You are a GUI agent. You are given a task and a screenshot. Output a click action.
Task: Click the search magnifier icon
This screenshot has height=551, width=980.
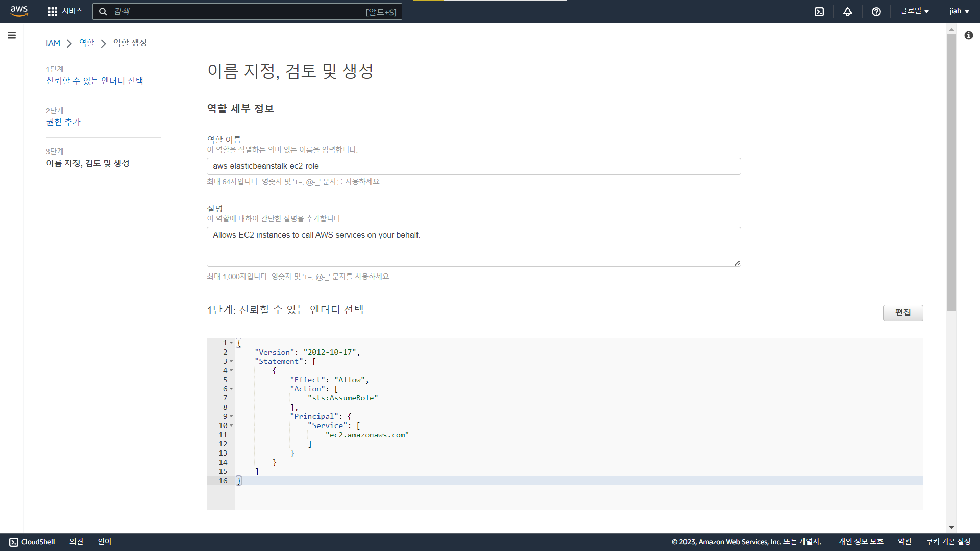pos(103,12)
